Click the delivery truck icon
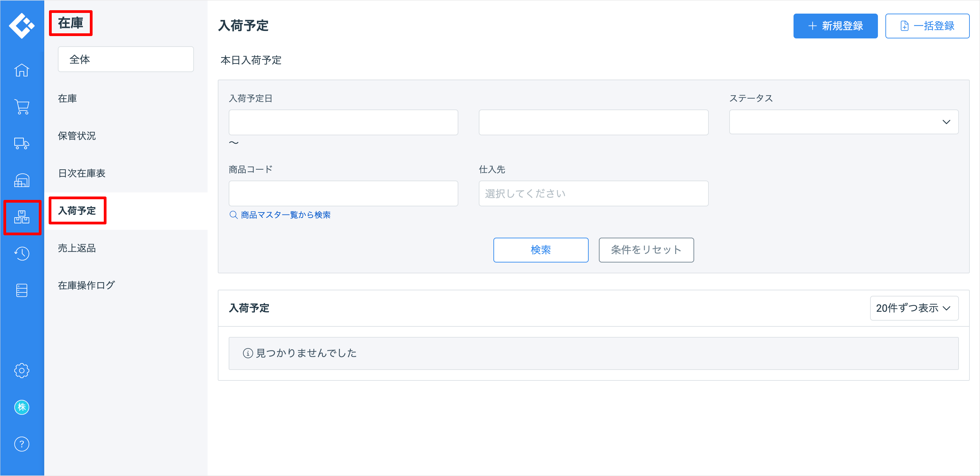The height and width of the screenshot is (476, 980). [x=22, y=144]
